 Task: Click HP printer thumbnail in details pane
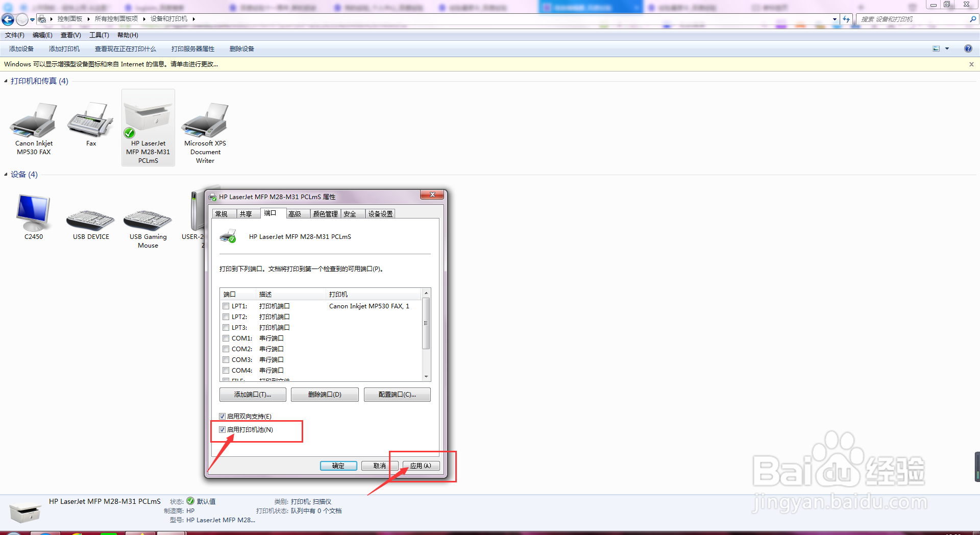25,513
